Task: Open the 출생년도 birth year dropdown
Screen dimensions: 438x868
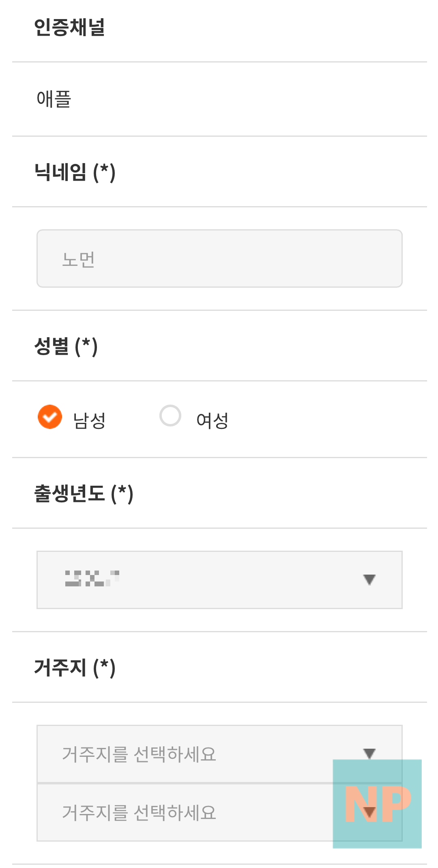Action: [219, 579]
